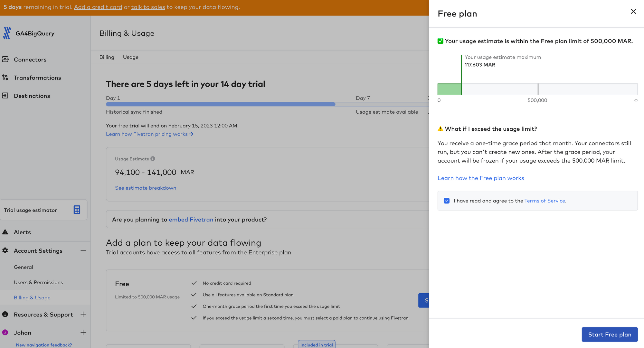Click the arrow after Learn how Fivetran pricing works
Screen dimensions: 644x348
coord(191,134)
